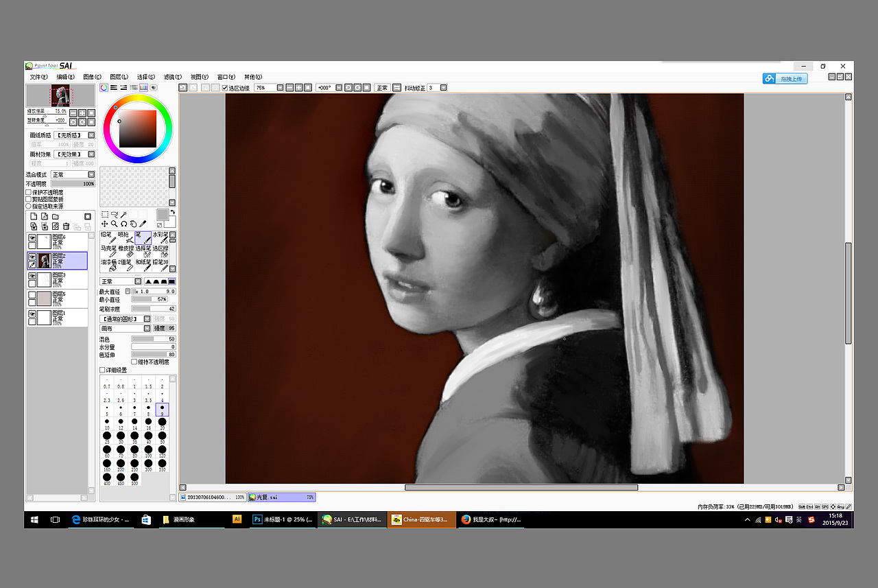
Task: Select layer 图层5 thumbnail
Action: [x=45, y=298]
